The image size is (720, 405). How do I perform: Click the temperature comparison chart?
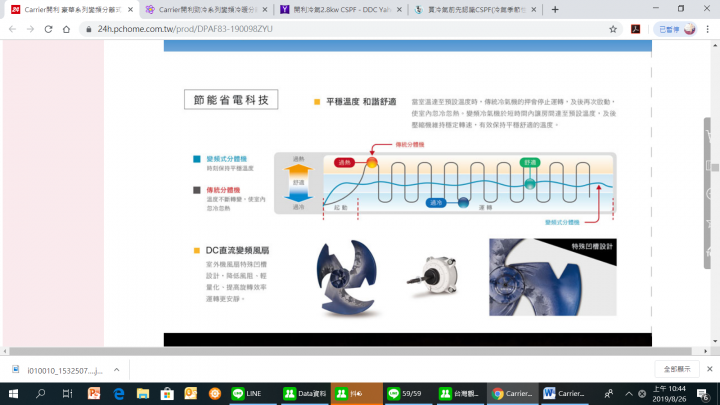pyautogui.click(x=445, y=183)
